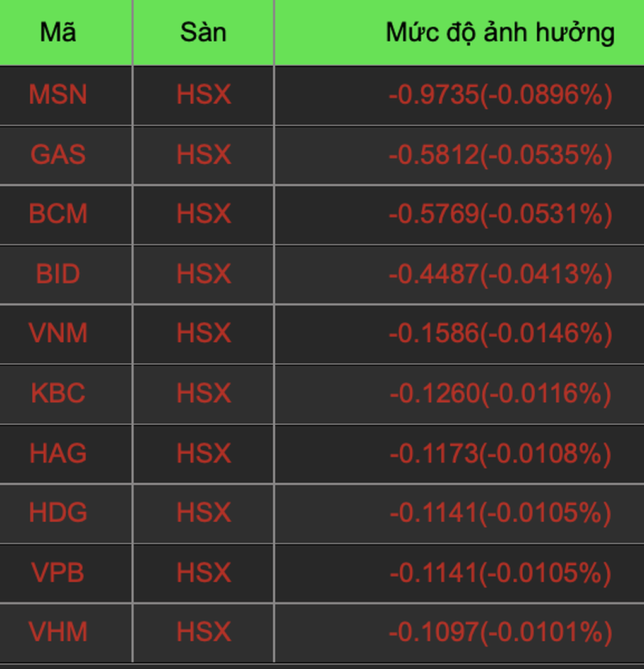Select the BCM ticker symbol

[x=58, y=214]
